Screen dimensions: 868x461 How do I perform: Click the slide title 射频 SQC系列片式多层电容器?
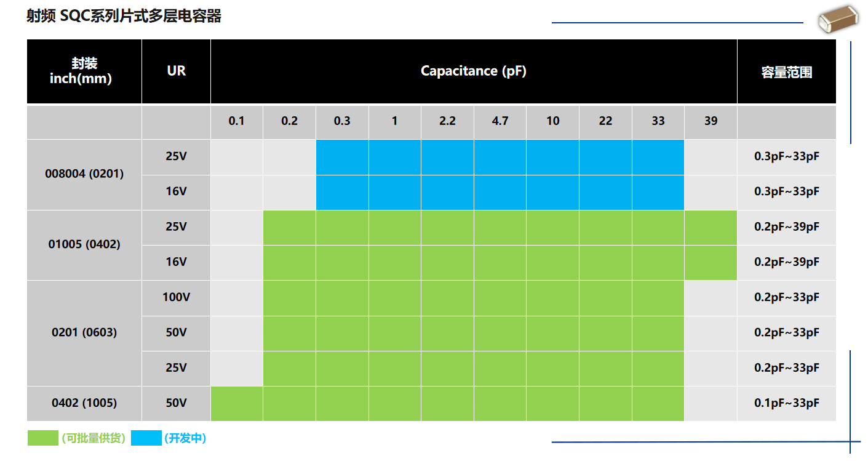click(x=124, y=17)
